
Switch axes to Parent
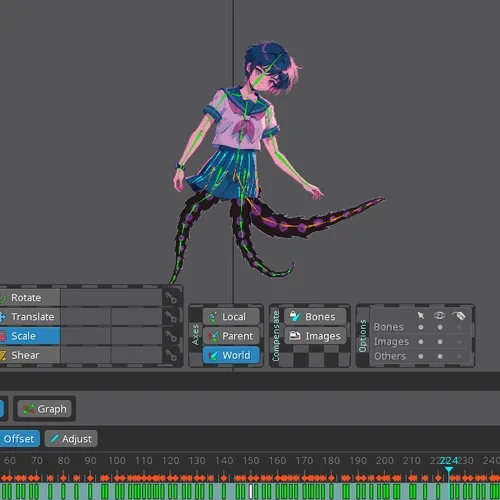click(x=231, y=336)
